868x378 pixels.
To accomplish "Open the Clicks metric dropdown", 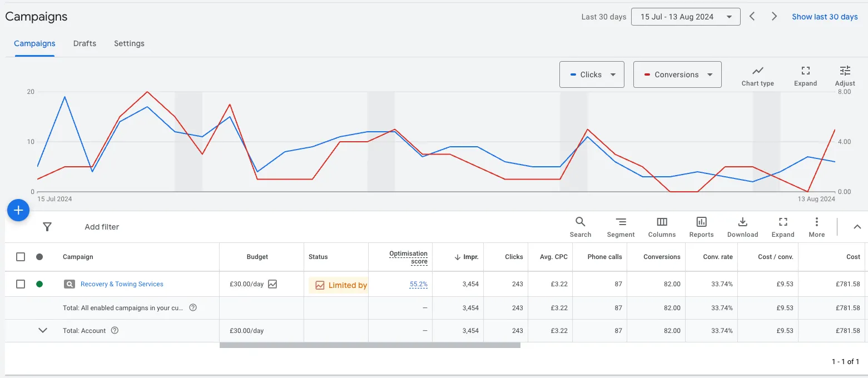I will [x=592, y=74].
